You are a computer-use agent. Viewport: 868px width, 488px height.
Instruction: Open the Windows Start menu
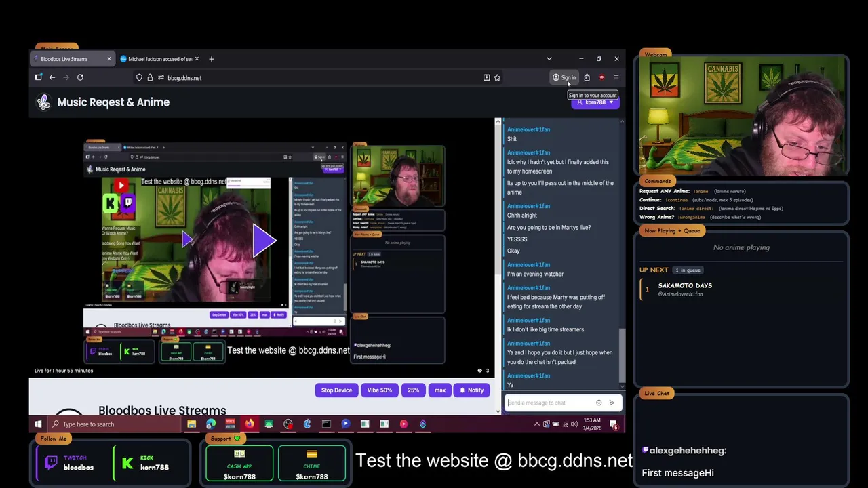[38, 424]
